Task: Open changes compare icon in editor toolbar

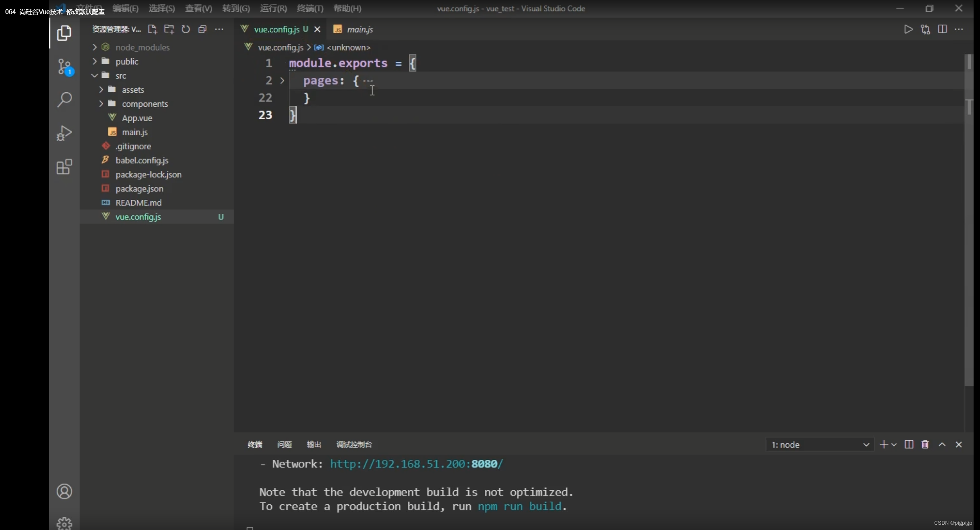Action: coord(925,29)
